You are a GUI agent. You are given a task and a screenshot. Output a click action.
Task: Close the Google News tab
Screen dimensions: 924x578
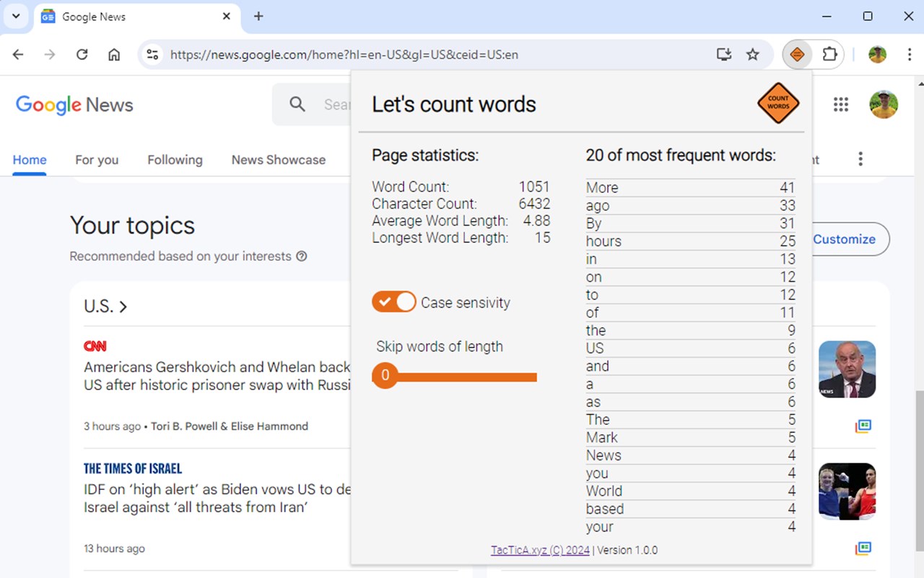227,16
